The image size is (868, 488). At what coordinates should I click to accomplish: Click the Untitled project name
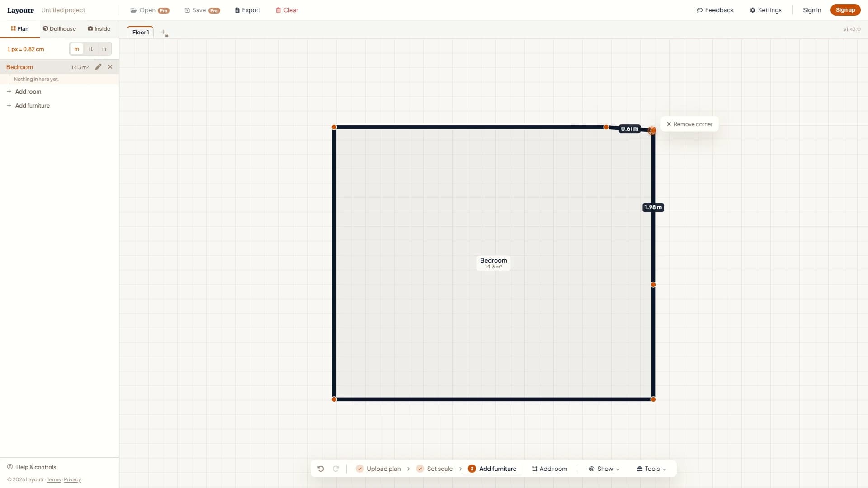point(63,10)
